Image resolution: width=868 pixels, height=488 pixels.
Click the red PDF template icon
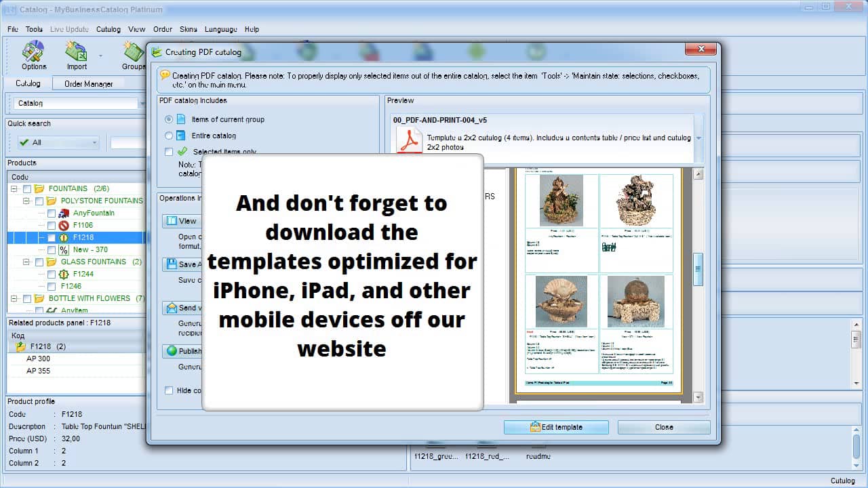tap(409, 141)
